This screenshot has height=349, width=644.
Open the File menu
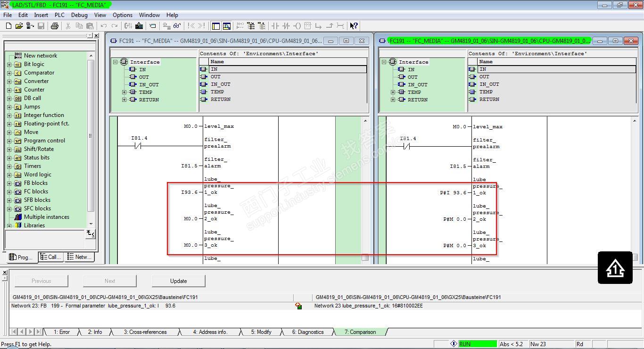8,15
